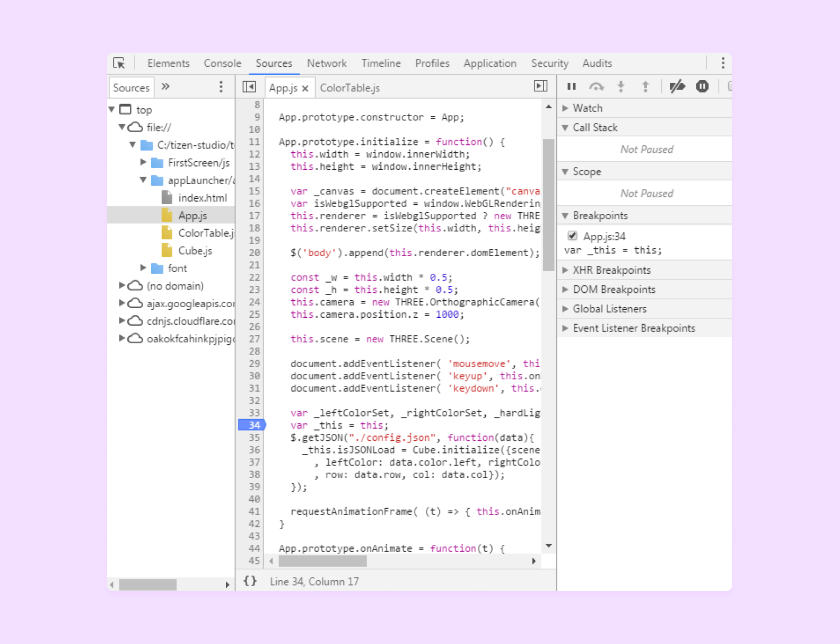
Task: Select the Sources navigator tab
Action: 131,88
